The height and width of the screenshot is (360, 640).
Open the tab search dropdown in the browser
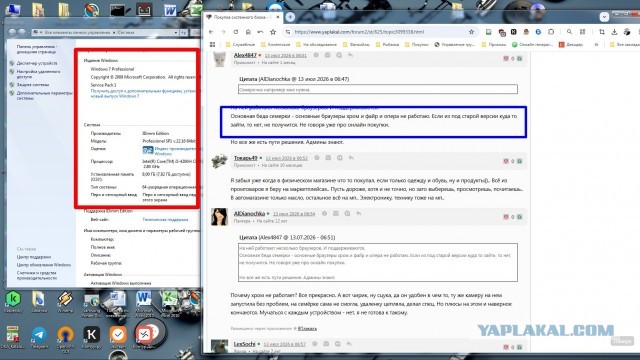click(604, 17)
